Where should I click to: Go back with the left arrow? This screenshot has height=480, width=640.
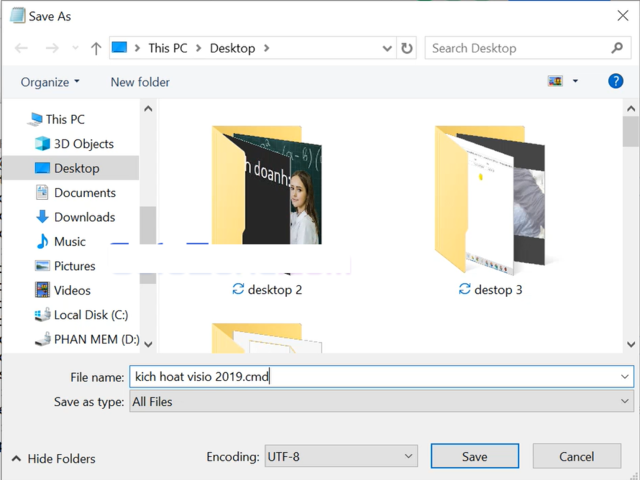21,48
